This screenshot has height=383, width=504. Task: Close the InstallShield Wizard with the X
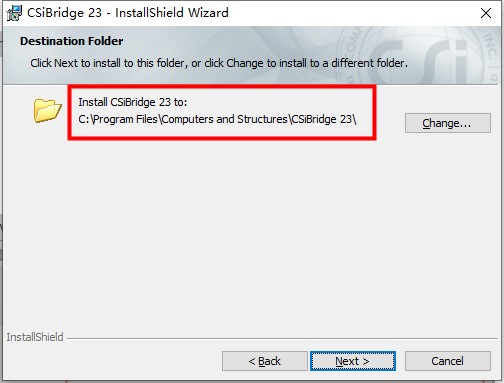click(486, 13)
